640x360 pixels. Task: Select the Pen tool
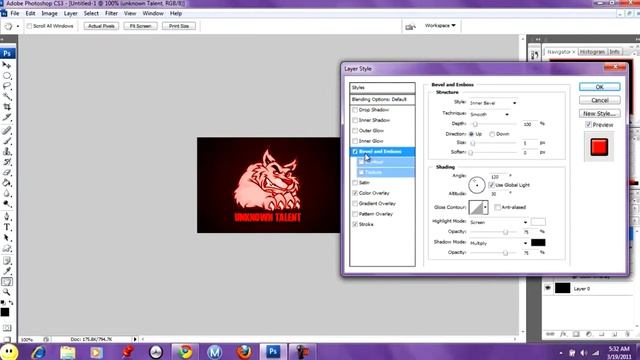[7, 217]
